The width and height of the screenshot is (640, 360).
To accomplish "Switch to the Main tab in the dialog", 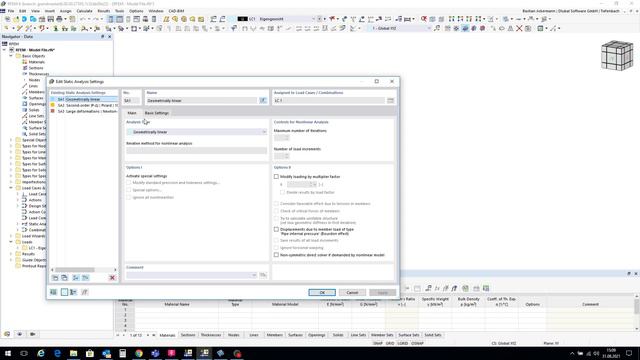I will (132, 113).
